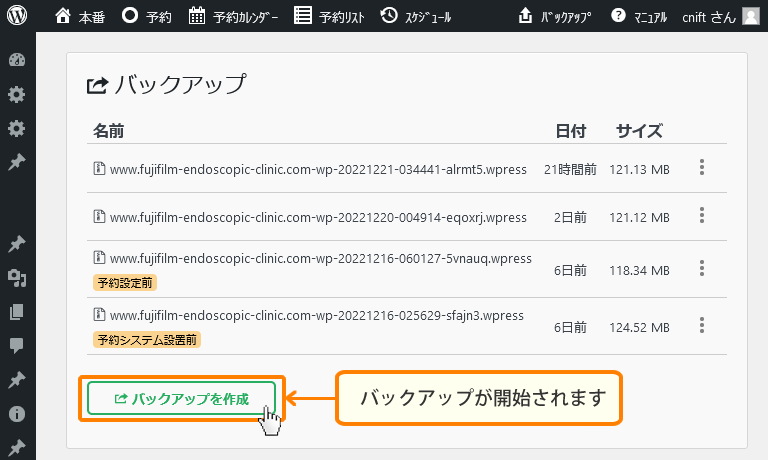Click the user avatar image
Screen dimensions: 768x460
[x=751, y=16]
